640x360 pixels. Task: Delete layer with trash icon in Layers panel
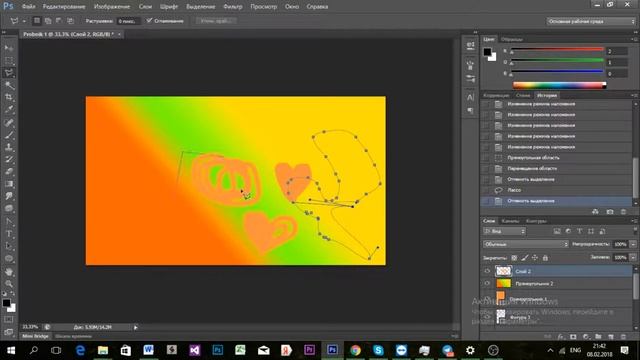click(623, 337)
